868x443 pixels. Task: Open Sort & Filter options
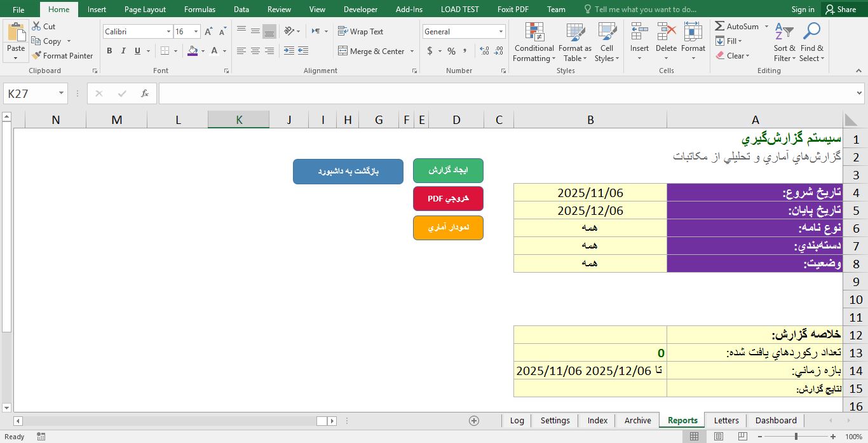[784, 43]
